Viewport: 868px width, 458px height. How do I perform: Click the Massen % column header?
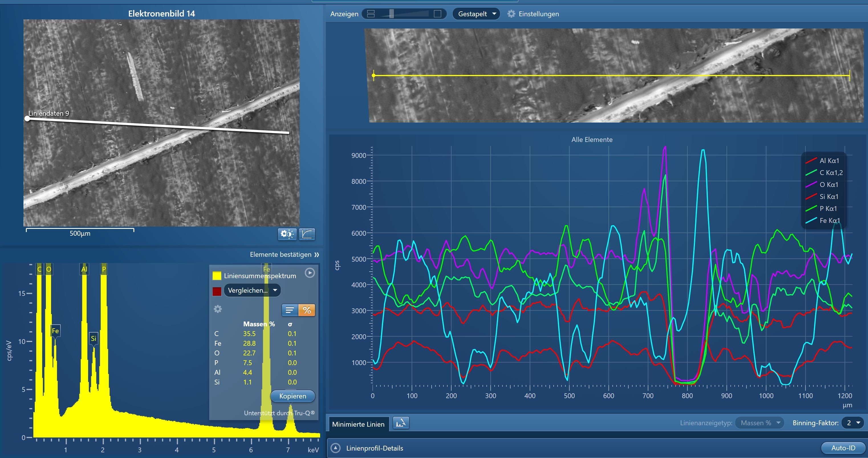[x=259, y=324]
